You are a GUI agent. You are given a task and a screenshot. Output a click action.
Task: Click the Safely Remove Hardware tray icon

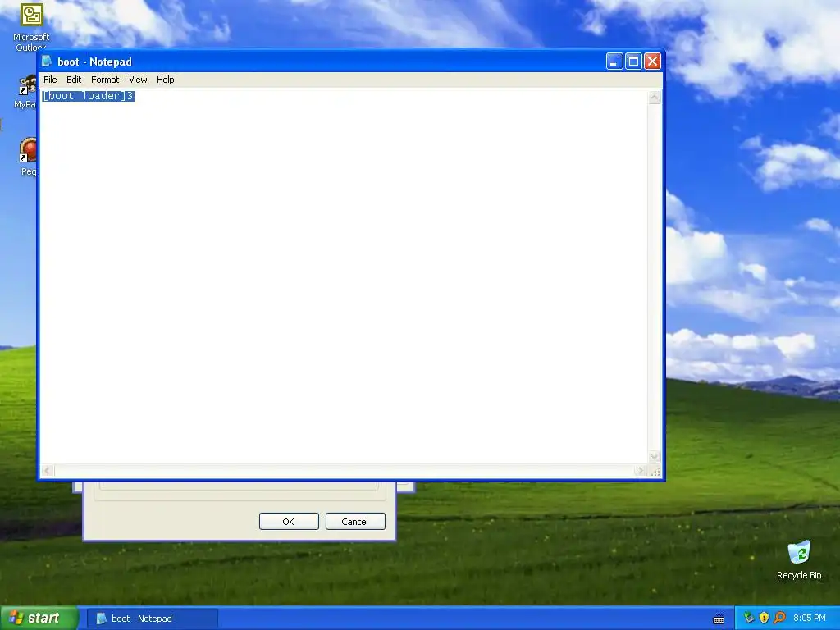click(749, 618)
